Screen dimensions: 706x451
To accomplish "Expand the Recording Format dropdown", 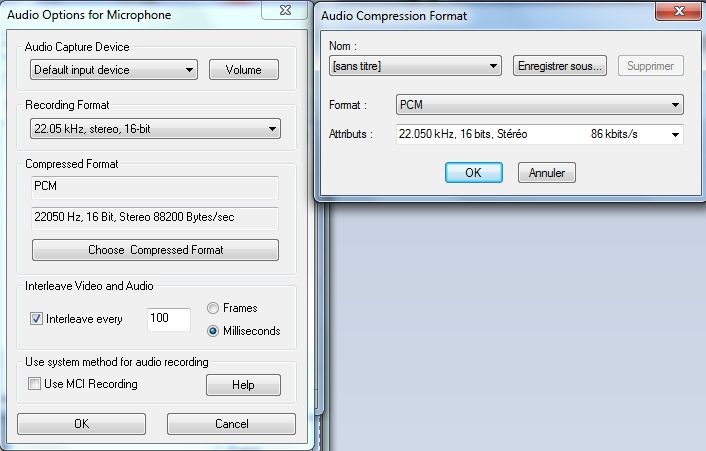I will tap(155, 128).
